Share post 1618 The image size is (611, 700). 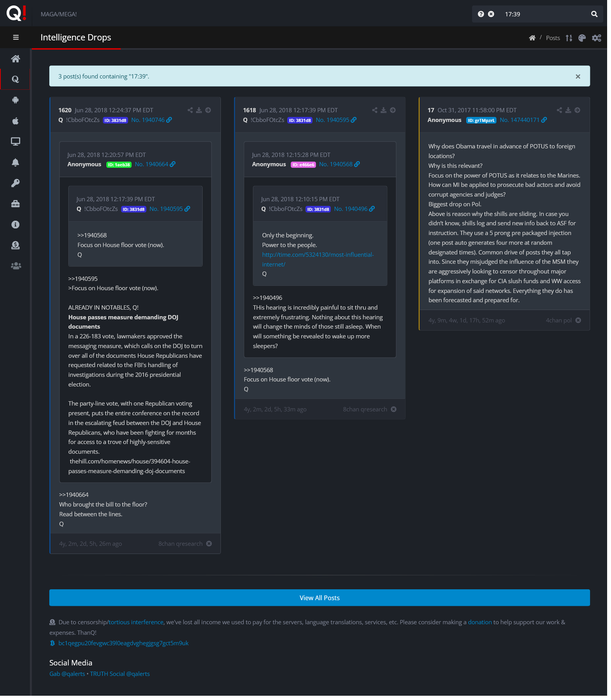[x=375, y=110]
